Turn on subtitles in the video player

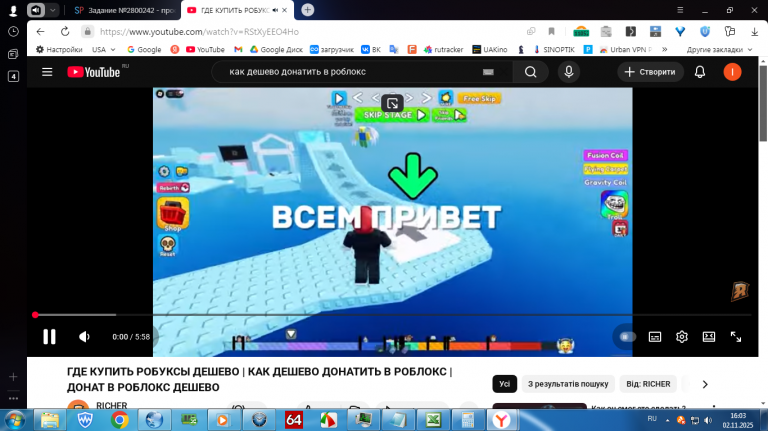click(x=655, y=337)
